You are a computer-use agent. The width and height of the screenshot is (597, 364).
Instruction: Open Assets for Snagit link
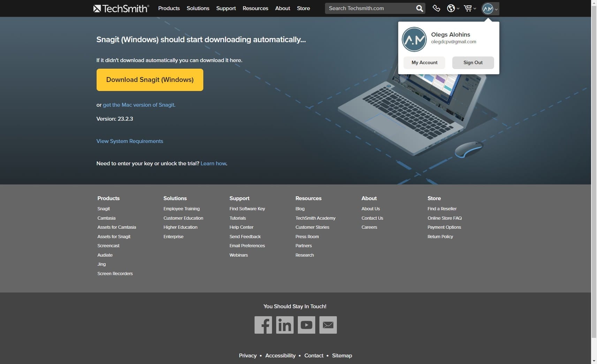coord(114,237)
